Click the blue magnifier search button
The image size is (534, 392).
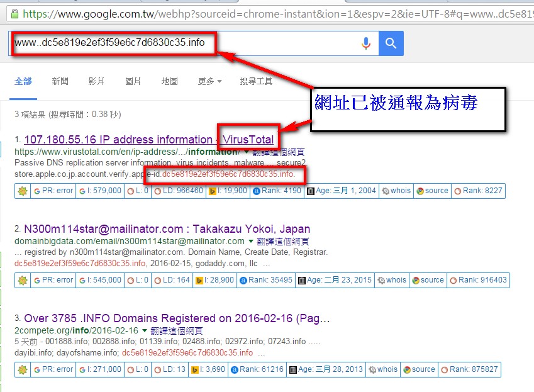(391, 43)
